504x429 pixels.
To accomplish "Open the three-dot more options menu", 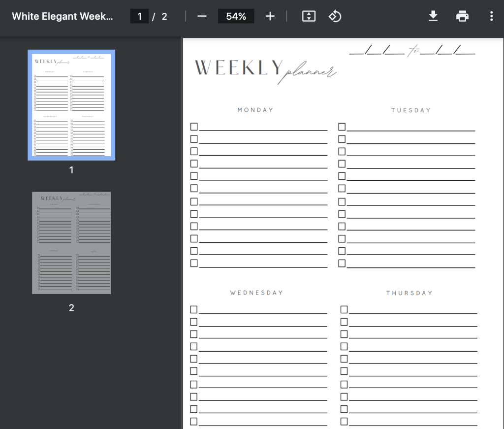I will coord(491,16).
